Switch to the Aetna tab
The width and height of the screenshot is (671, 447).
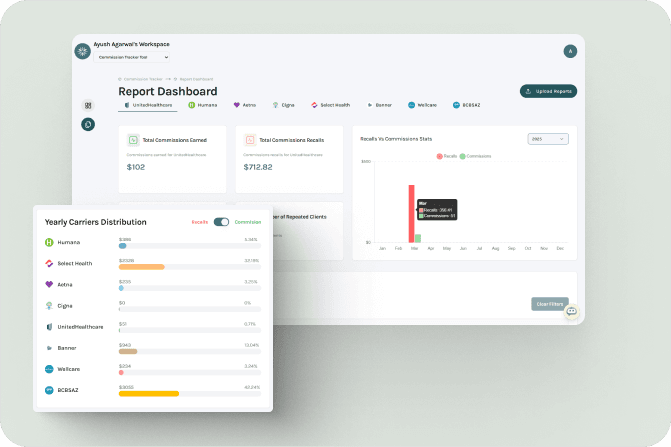[x=245, y=105]
